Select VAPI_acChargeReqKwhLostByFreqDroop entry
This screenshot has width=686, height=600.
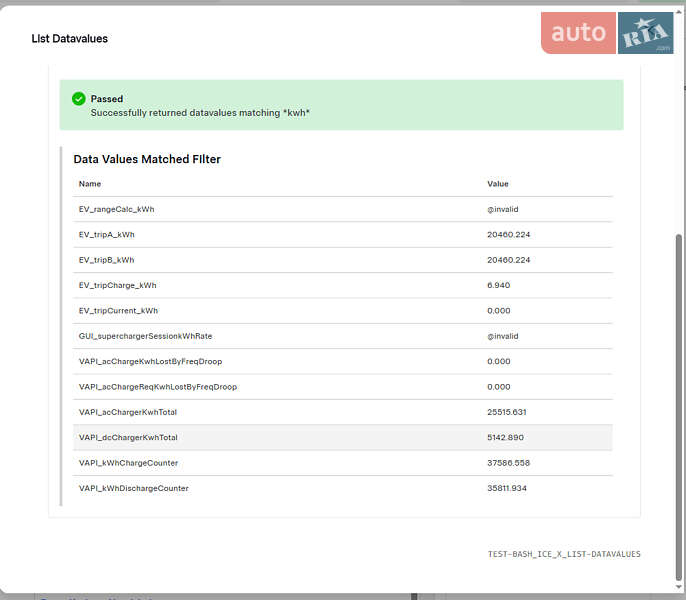[x=157, y=387]
